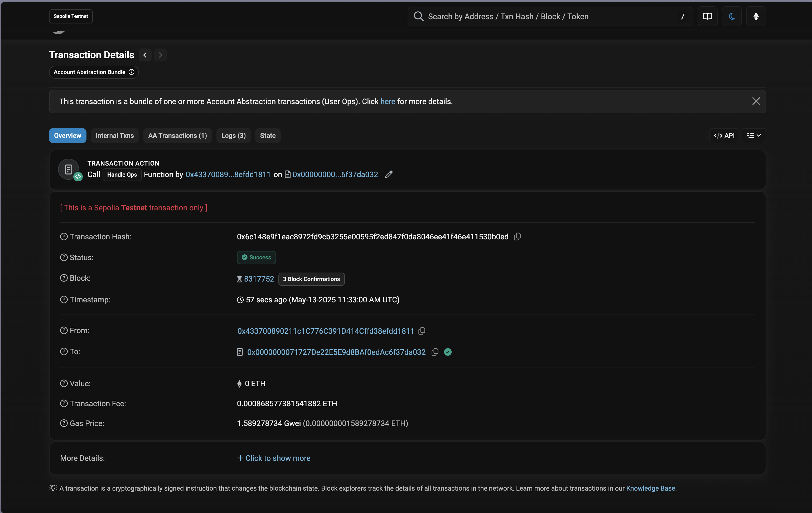Click the help icon beside Gas Price
This screenshot has height=513, width=812.
64,423
